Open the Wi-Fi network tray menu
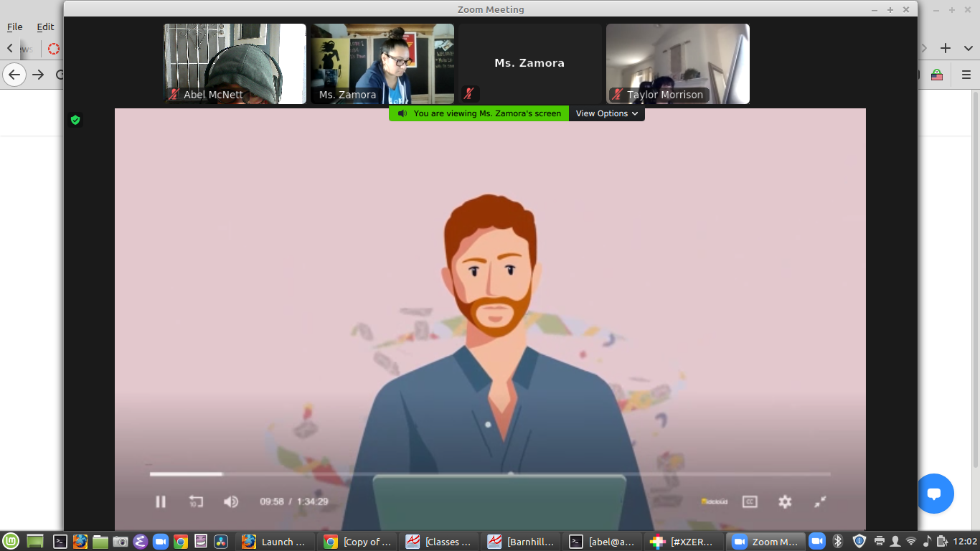 [911, 541]
